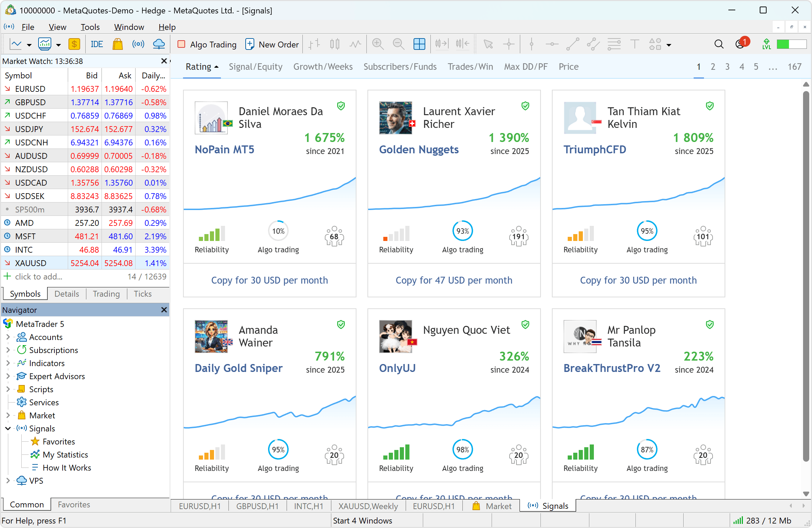Select the cursor arrow tool
Viewport: 812px width, 528px height.
point(488,44)
